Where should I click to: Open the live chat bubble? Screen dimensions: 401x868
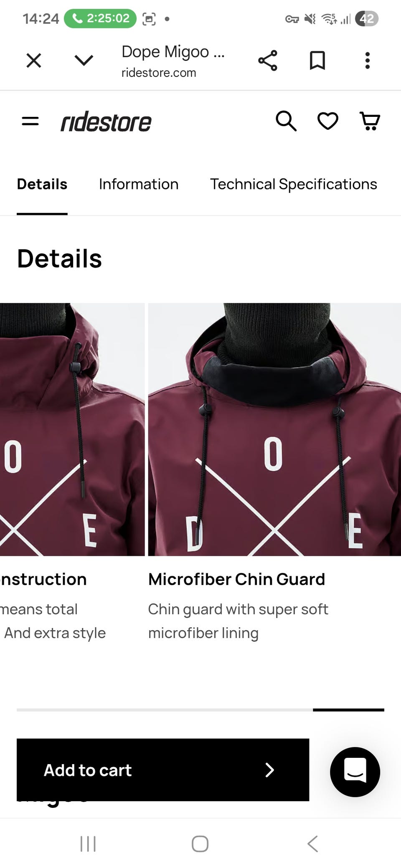click(x=355, y=772)
